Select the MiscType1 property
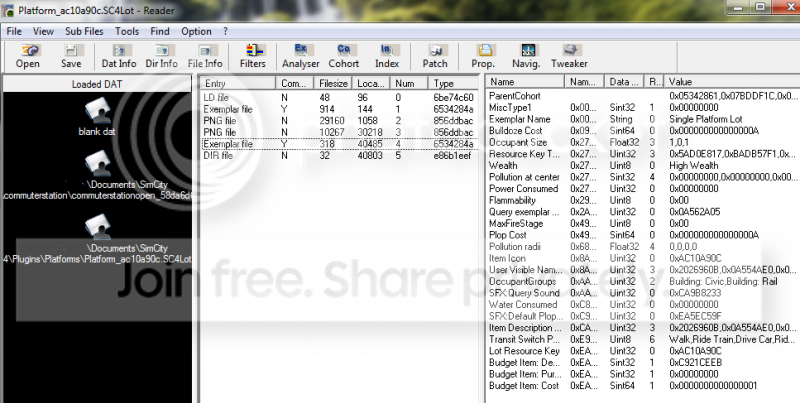The height and width of the screenshot is (403, 800). pyautogui.click(x=643, y=108)
